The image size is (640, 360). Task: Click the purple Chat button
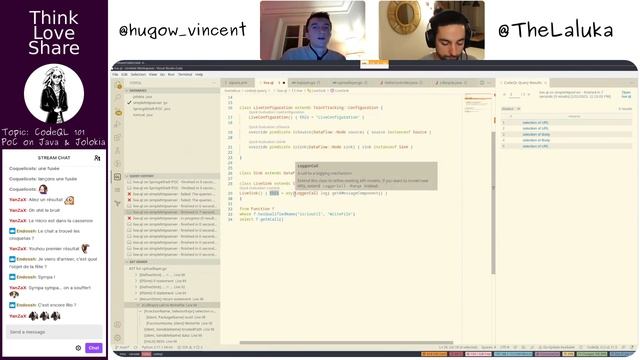[x=93, y=348]
